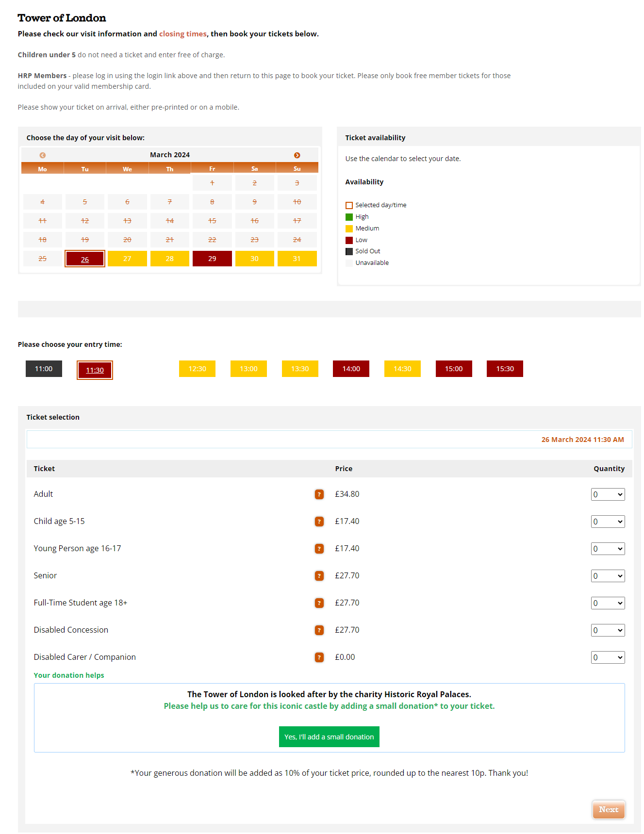Click the Your donation helps heading
The height and width of the screenshot is (834, 644).
pos(69,675)
